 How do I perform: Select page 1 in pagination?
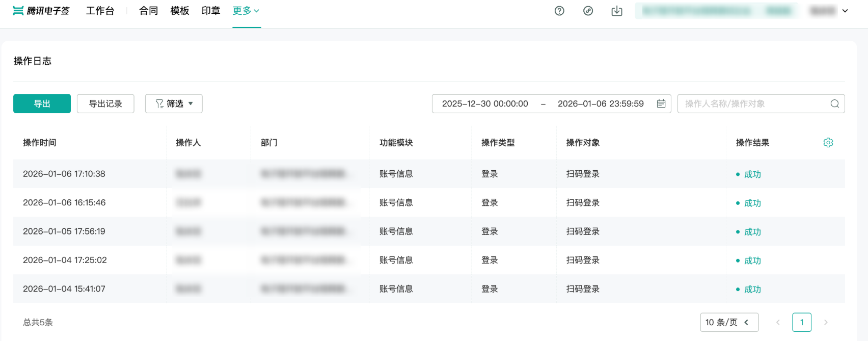point(801,322)
